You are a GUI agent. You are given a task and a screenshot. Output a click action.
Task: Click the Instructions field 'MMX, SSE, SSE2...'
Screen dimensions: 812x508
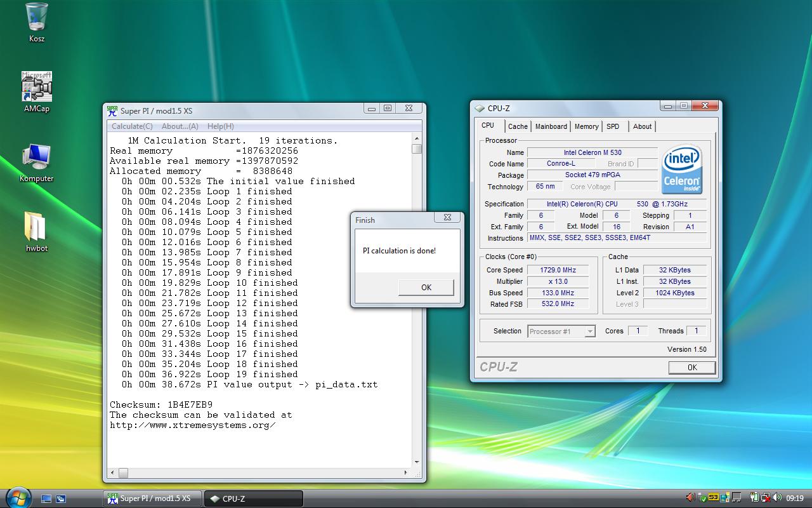[x=617, y=238]
